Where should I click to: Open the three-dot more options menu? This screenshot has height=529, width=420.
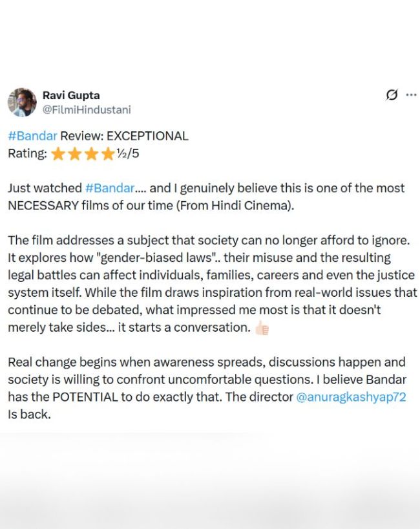point(411,95)
